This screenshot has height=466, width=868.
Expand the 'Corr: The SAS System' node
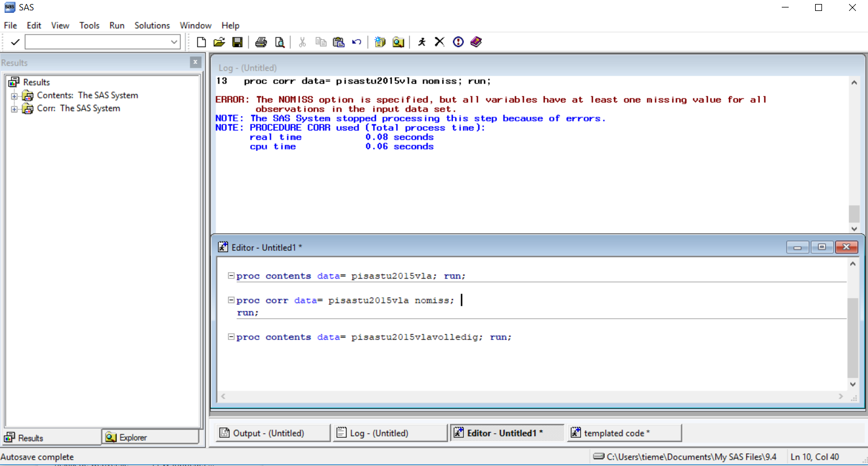coord(14,109)
